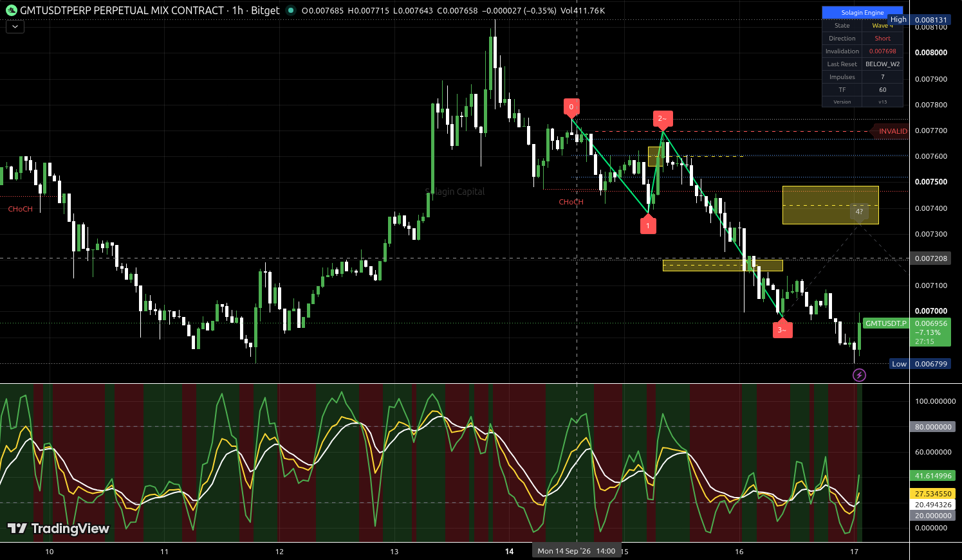The image size is (962, 560).
Task: Click the Low 0.006799 price label
Action: pyautogui.click(x=920, y=364)
